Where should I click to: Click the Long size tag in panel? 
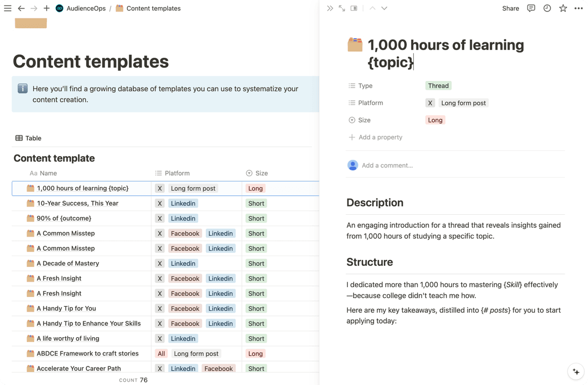[435, 120]
